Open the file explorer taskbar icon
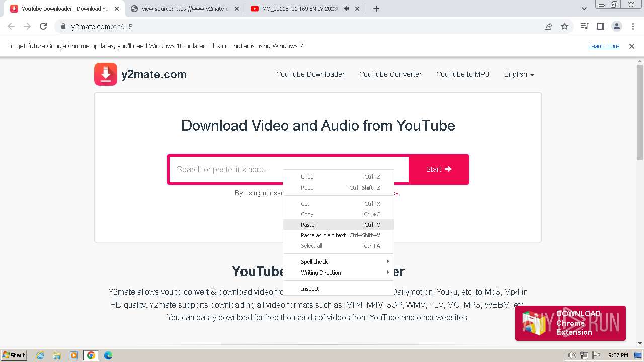Viewport: 644px width, 362px height. click(57, 355)
